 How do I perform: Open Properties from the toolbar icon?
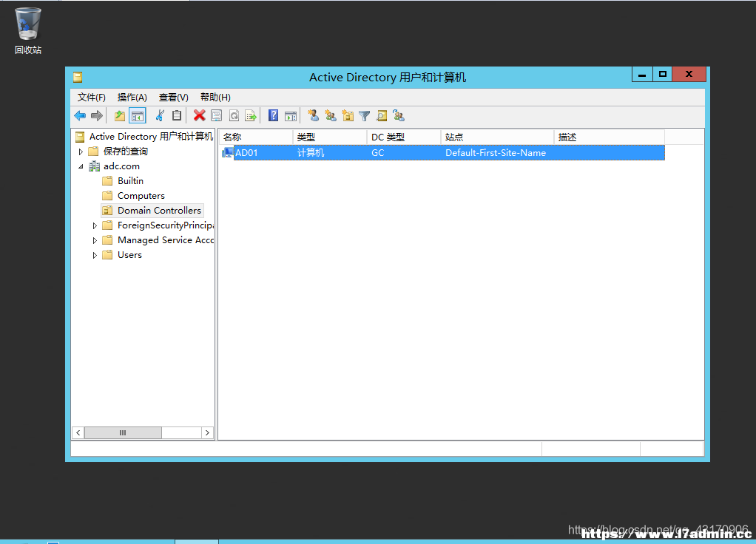coord(217,115)
